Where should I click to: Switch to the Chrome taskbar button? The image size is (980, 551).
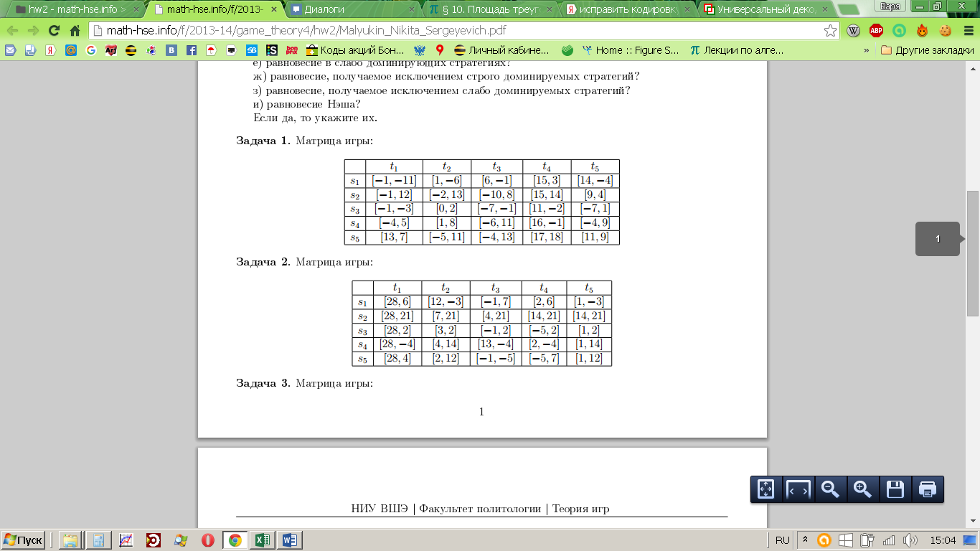click(x=235, y=540)
